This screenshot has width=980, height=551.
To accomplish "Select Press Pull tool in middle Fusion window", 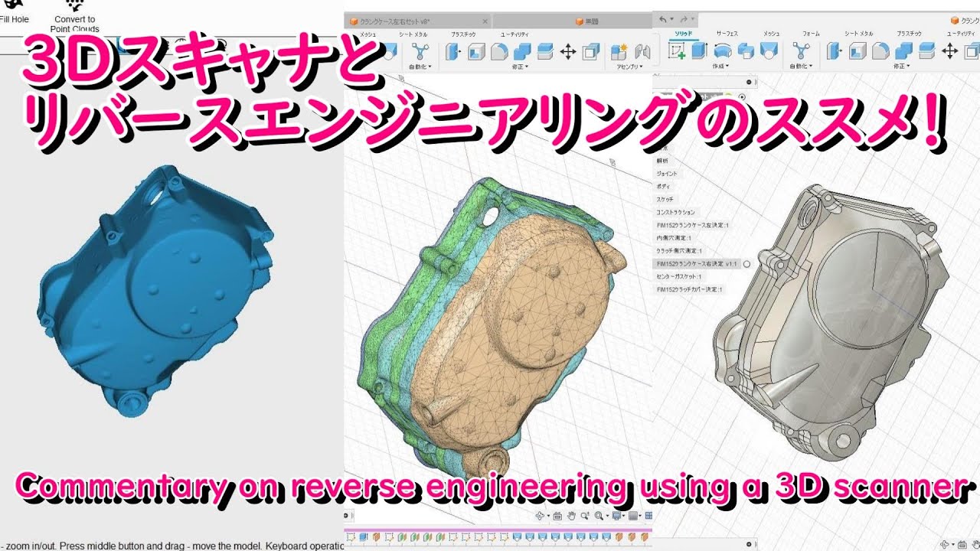I will (454, 51).
